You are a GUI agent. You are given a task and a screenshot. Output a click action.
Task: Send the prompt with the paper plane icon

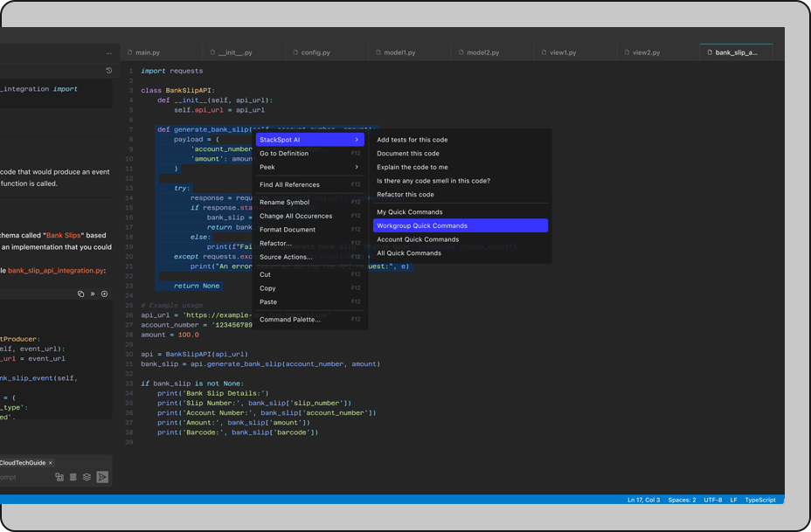(102, 477)
